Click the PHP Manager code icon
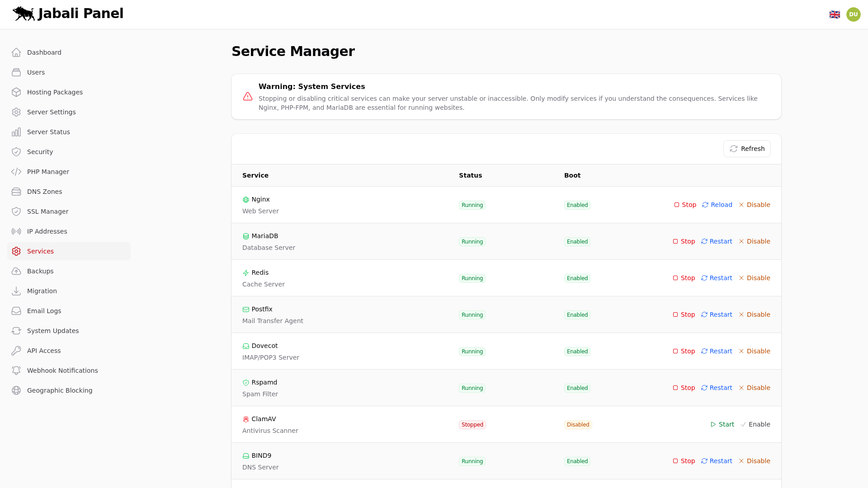 pos(16,172)
